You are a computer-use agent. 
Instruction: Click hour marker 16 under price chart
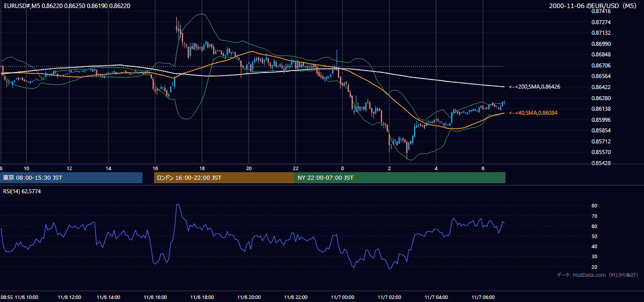tap(155, 168)
